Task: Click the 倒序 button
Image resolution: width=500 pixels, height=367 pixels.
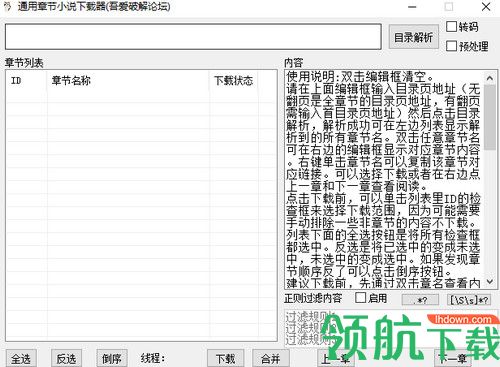Action: pos(111,358)
